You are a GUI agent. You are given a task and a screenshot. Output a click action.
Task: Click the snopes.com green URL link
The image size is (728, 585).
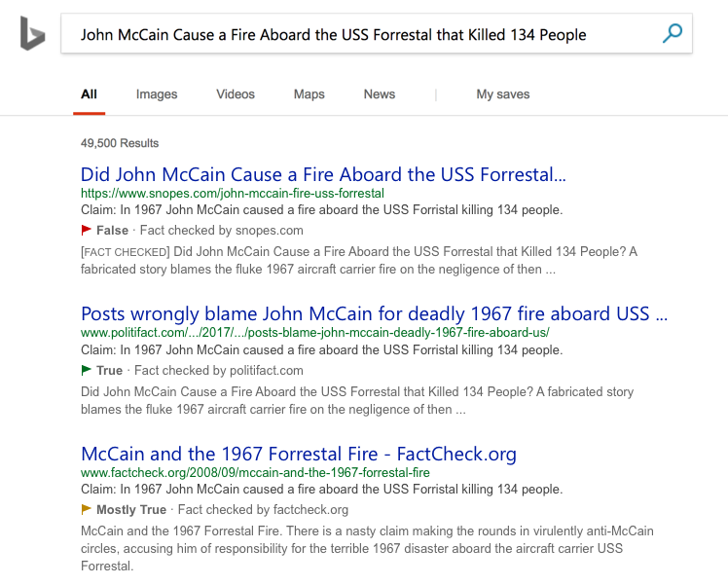pyautogui.click(x=233, y=193)
